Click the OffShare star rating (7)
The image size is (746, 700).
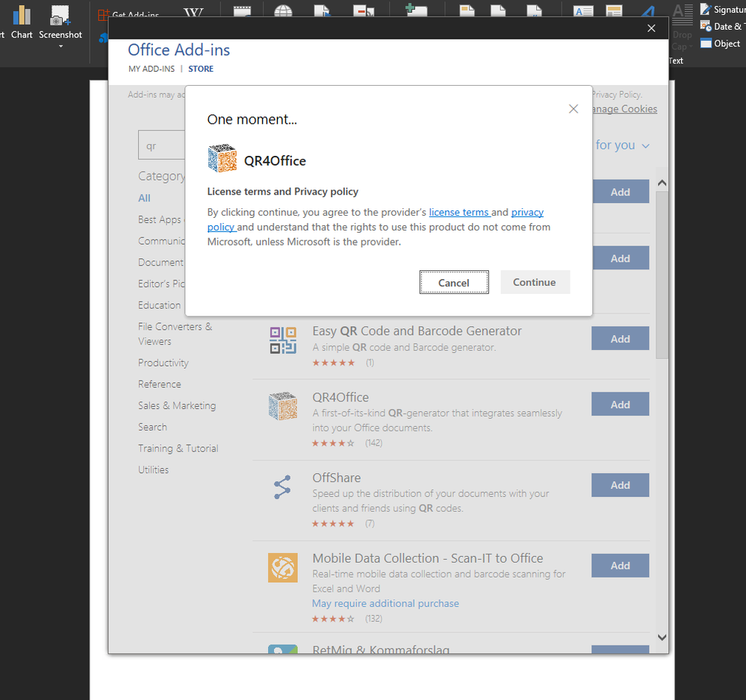[x=333, y=524]
